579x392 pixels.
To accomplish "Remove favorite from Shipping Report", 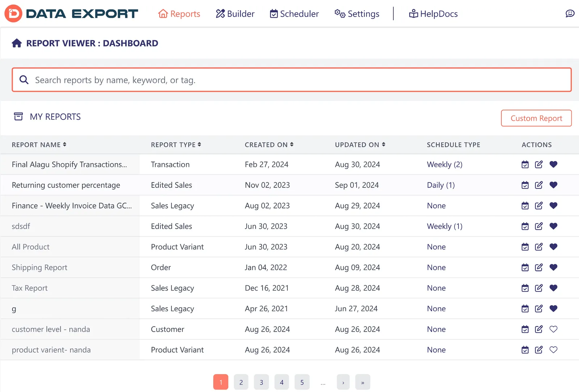I will point(553,267).
